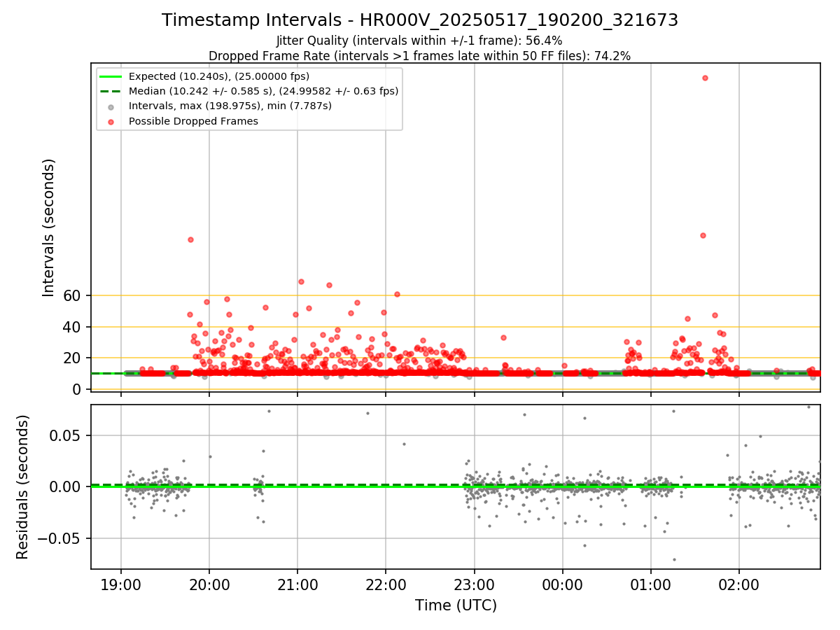Viewport: 840px width, 630px height.
Task: Click the 21:00 time tick label
Action: [297, 584]
